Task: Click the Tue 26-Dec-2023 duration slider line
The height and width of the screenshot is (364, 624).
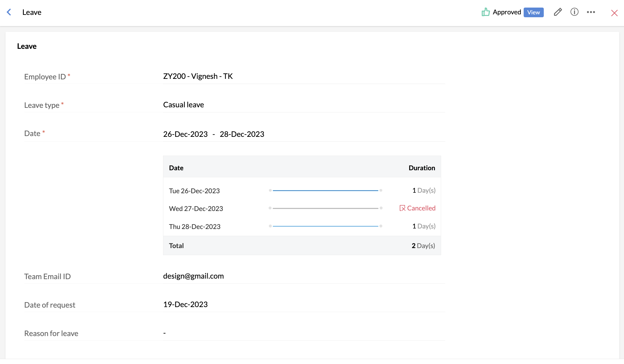Action: (x=325, y=191)
